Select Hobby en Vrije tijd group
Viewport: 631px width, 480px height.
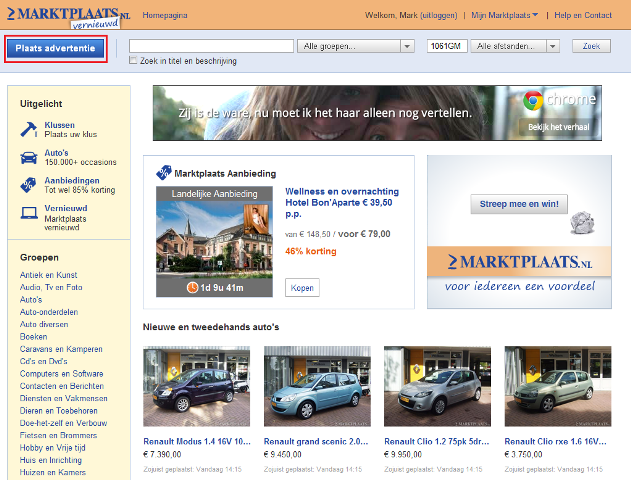pos(53,448)
